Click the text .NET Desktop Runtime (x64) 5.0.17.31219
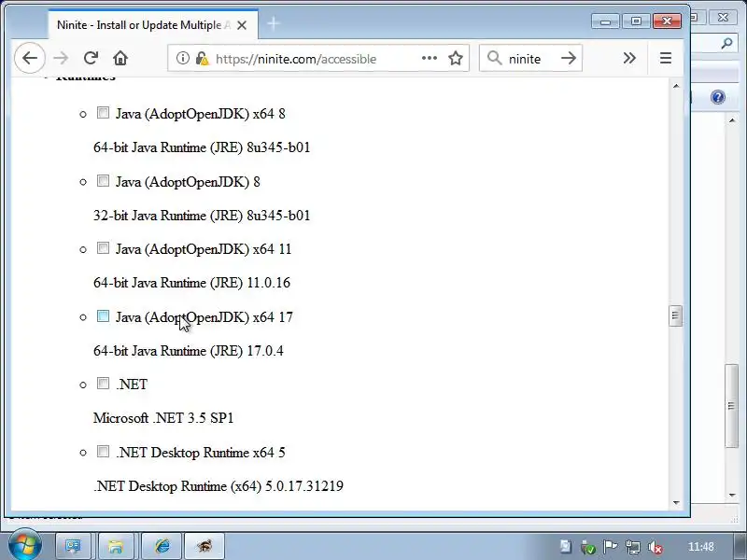747x560 pixels. point(218,486)
